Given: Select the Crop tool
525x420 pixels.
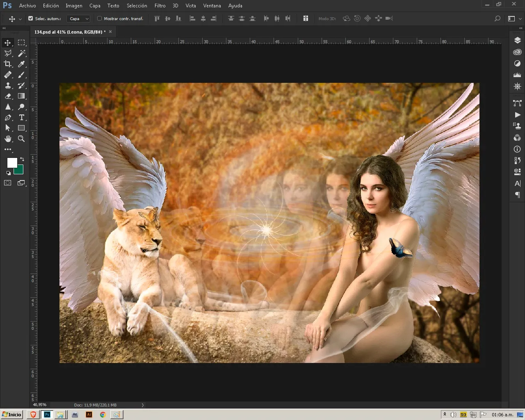Looking at the screenshot, I should (x=8, y=64).
